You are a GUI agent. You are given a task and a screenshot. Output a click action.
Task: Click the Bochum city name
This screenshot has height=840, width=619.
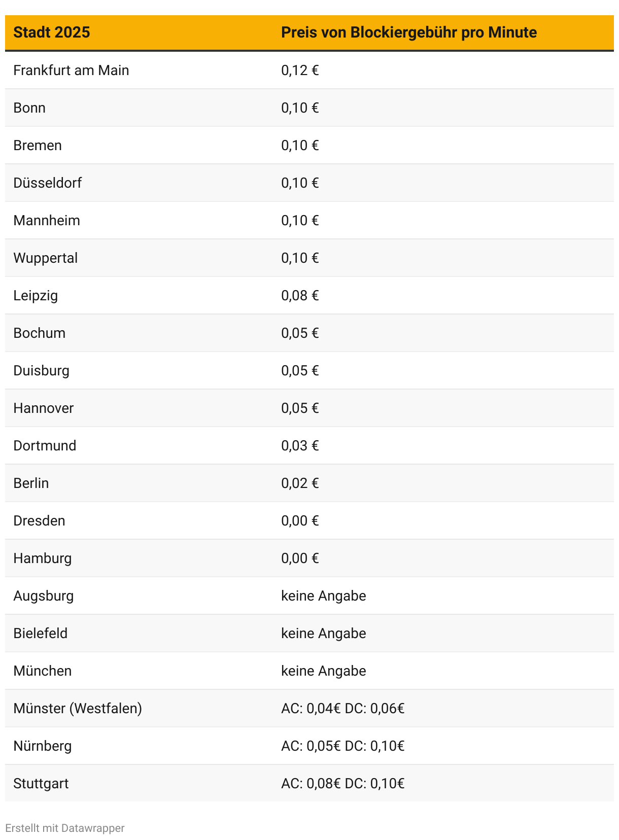[x=40, y=333]
